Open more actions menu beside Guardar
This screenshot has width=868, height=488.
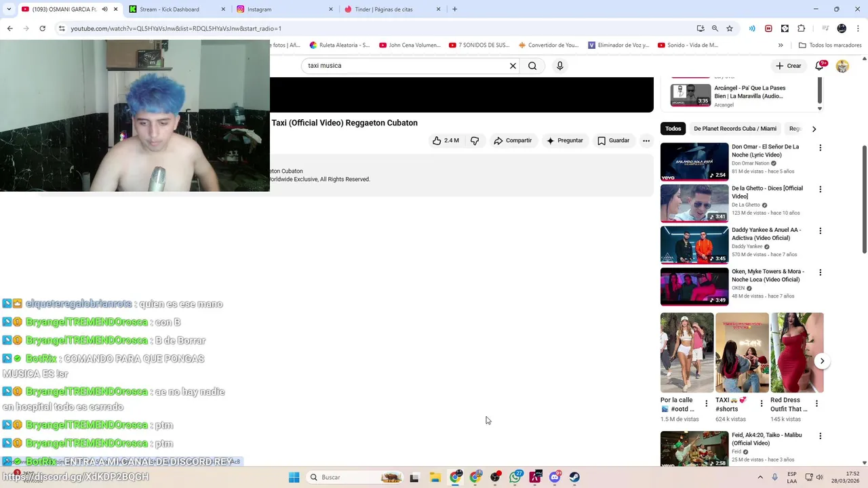click(646, 140)
